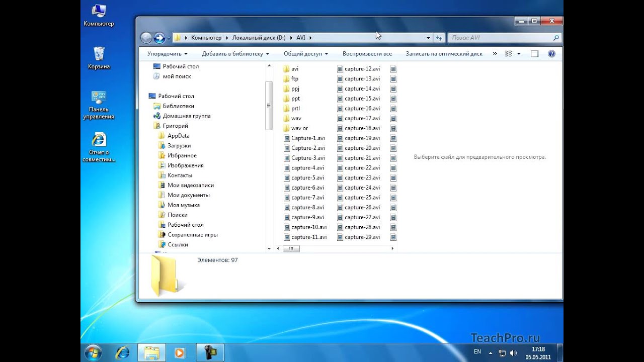The image size is (644, 362).
Task: Expand the dropdown arrow after Компьютер breadcrumb
Action: tap(227, 38)
